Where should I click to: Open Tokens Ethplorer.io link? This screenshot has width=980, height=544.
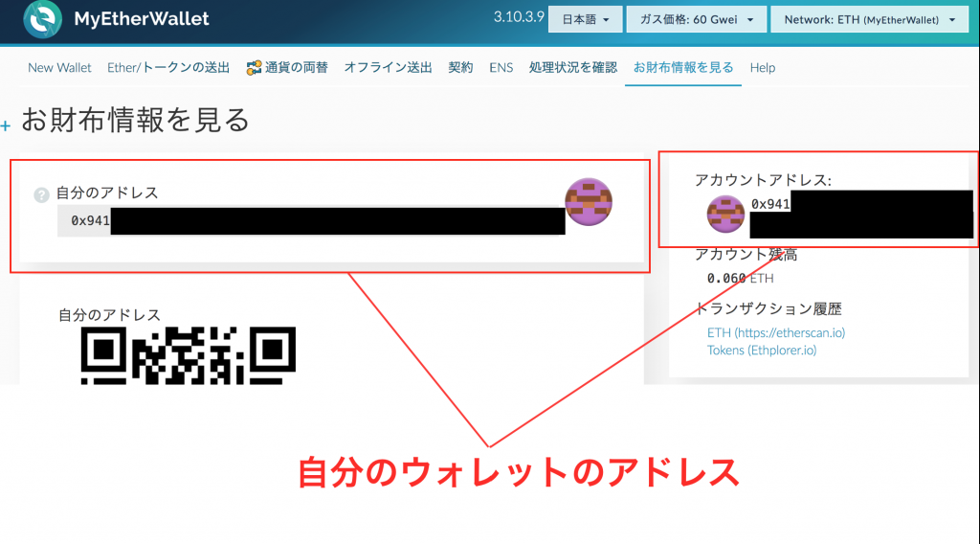761,350
